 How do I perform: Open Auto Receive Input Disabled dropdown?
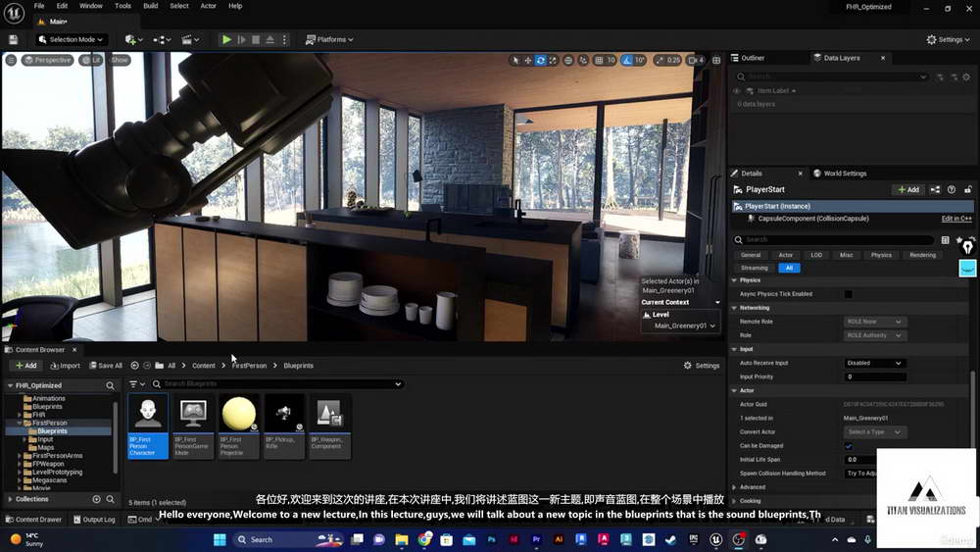pyautogui.click(x=874, y=363)
